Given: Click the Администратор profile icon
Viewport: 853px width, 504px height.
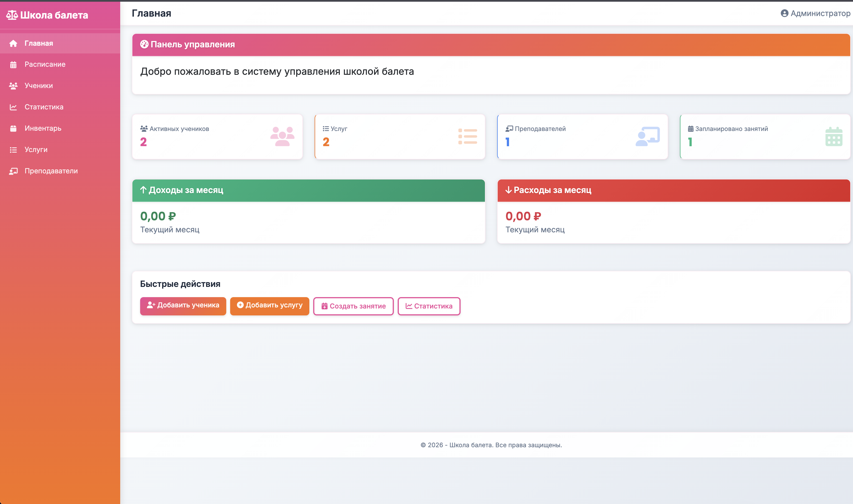Looking at the screenshot, I should pos(784,14).
